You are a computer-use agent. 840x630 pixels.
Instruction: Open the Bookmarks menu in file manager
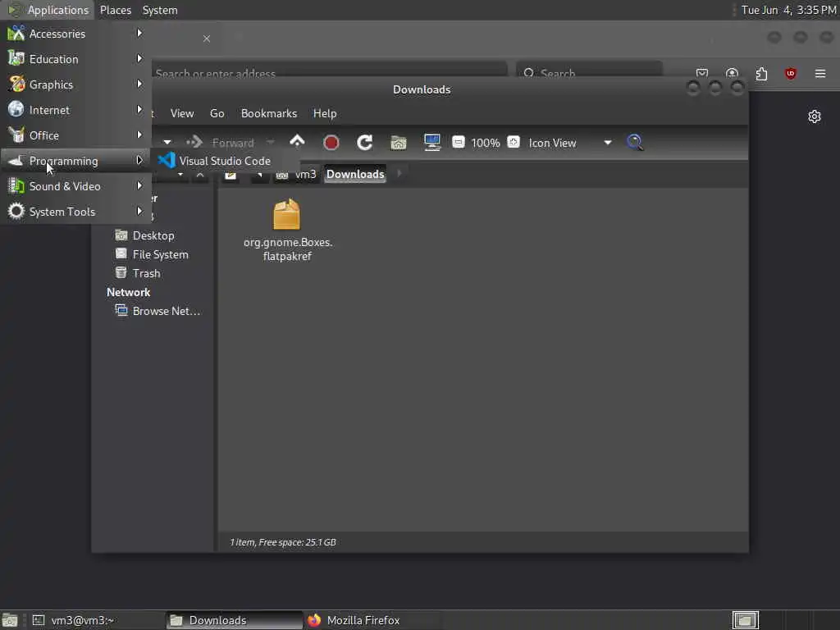click(269, 113)
